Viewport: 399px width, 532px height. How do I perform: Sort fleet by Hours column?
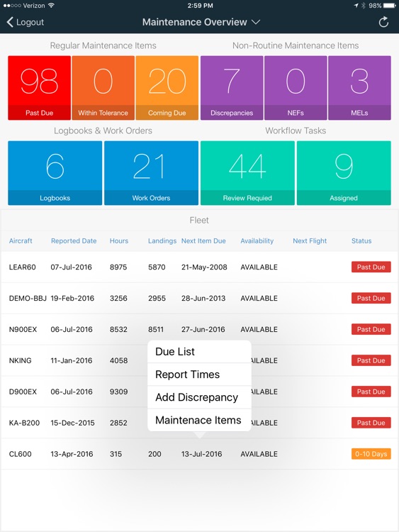[x=119, y=241]
